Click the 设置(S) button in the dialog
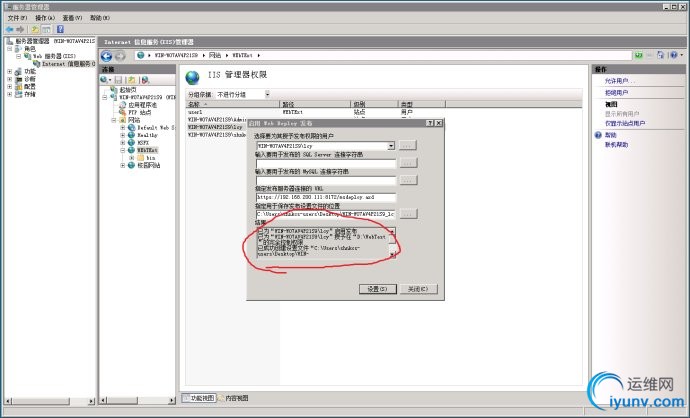Image resolution: width=690 pixels, height=418 pixels. pyautogui.click(x=378, y=289)
